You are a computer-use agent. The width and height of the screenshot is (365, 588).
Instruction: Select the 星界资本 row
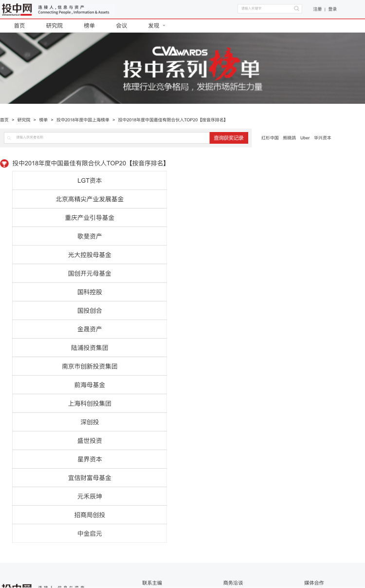[x=90, y=458]
